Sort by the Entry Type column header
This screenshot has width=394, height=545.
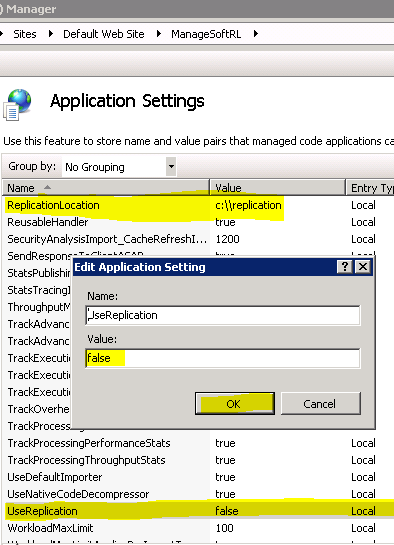[370, 188]
